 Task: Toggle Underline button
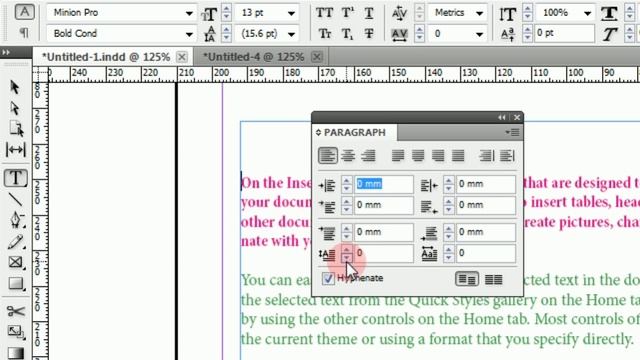[x=369, y=13]
